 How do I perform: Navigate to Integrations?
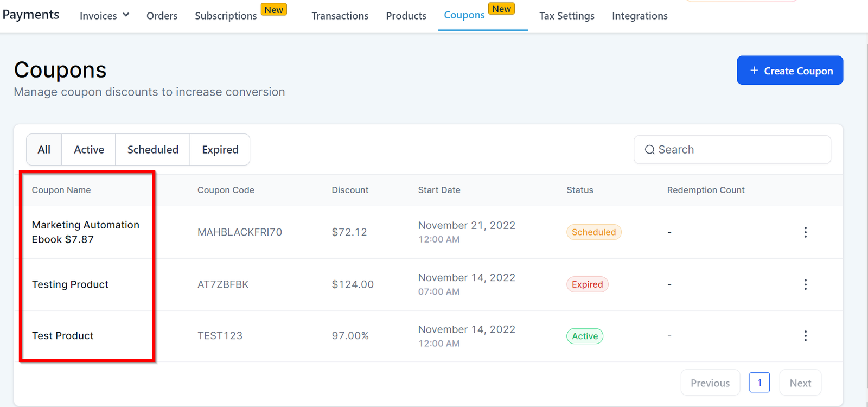640,16
